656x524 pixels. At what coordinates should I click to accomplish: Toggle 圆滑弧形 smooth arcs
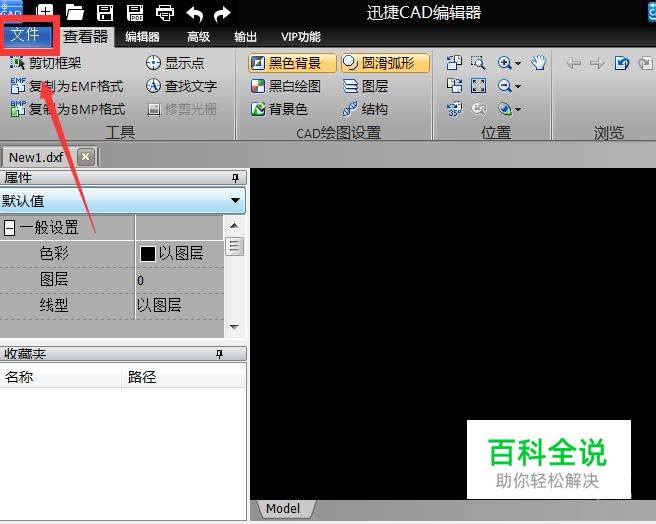coord(385,63)
